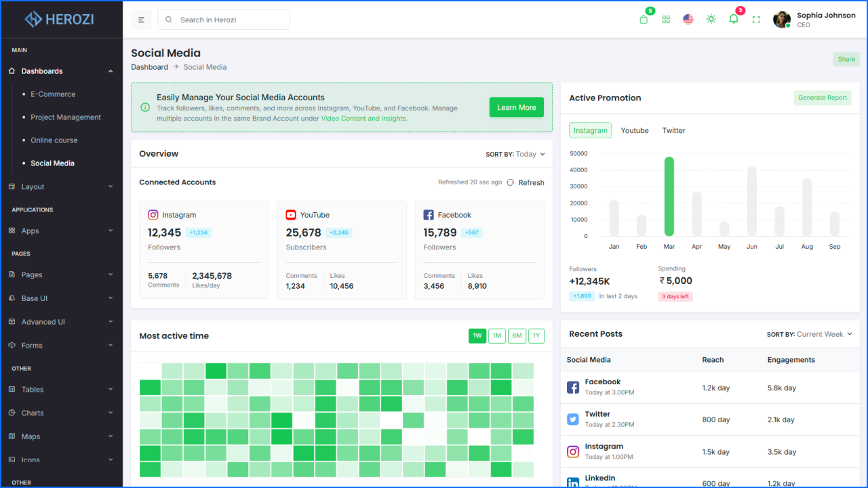The height and width of the screenshot is (488, 868).
Task: Open the apps grid icon in header
Action: 666,20
